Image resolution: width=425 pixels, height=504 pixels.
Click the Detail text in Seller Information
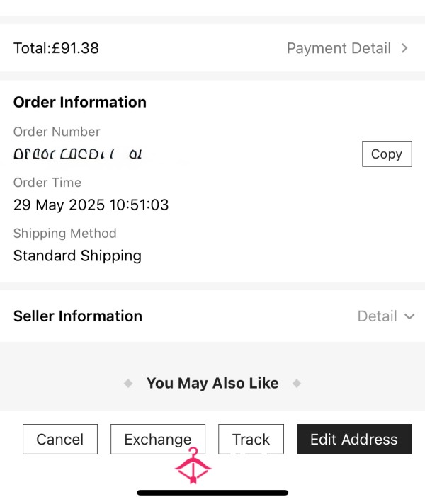point(377,316)
